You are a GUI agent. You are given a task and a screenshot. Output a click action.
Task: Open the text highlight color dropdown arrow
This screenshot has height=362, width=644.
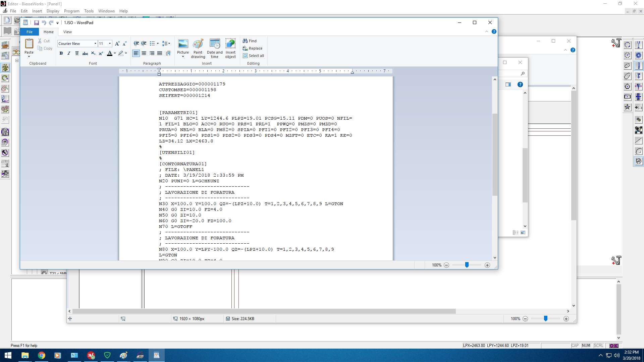point(126,53)
